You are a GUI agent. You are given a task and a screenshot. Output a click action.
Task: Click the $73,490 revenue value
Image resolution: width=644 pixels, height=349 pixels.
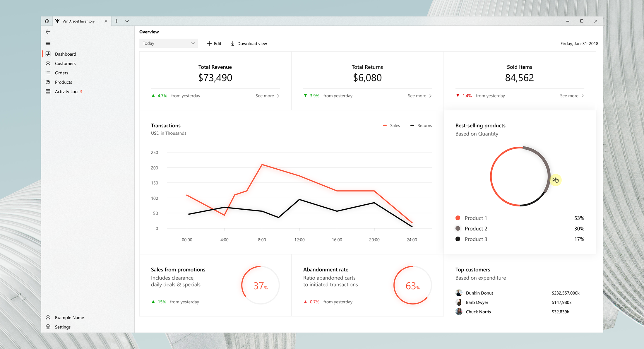coord(215,78)
